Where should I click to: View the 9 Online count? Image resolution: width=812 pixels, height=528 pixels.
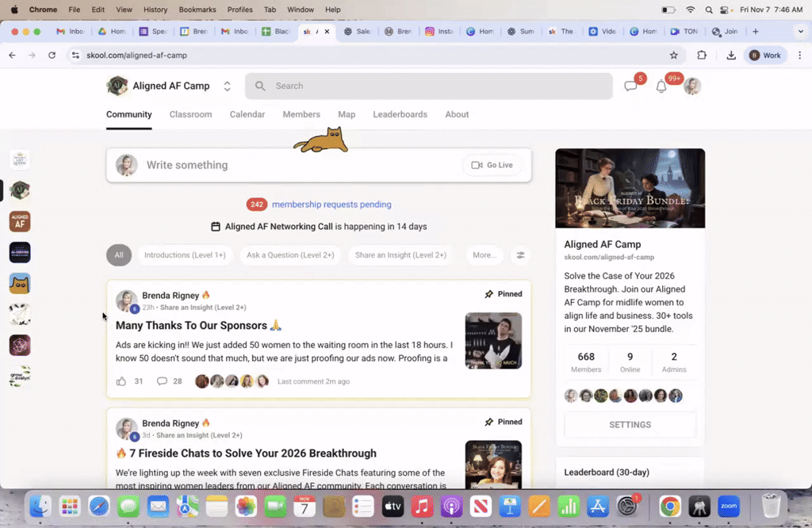point(630,362)
